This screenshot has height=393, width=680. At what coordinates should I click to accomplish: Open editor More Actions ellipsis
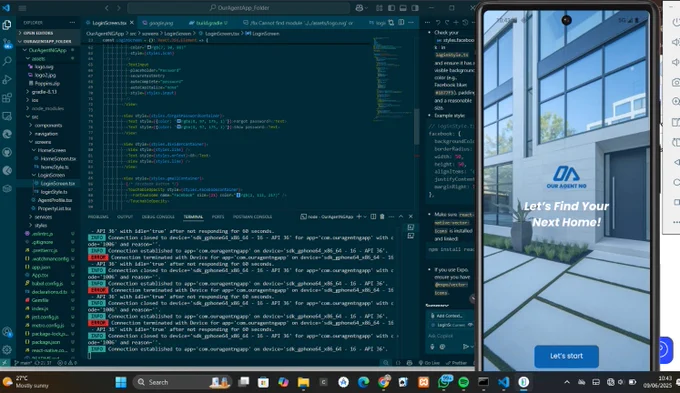(411, 23)
